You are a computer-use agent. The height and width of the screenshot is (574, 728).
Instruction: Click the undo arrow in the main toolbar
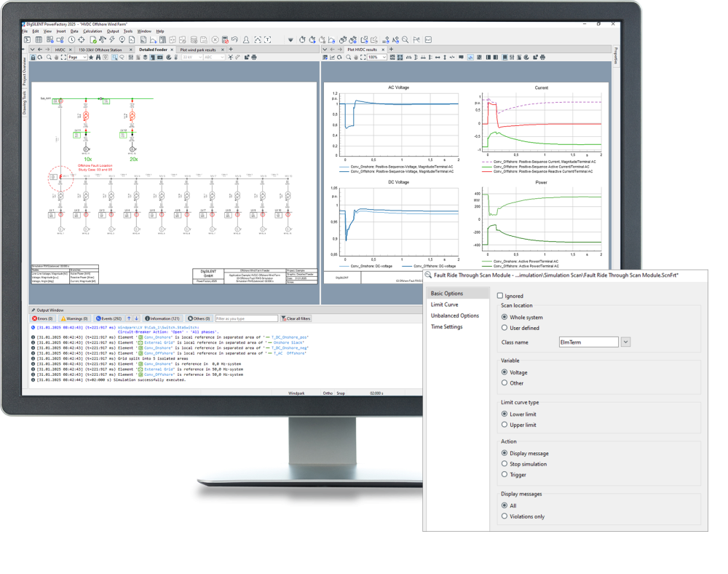pos(235,40)
